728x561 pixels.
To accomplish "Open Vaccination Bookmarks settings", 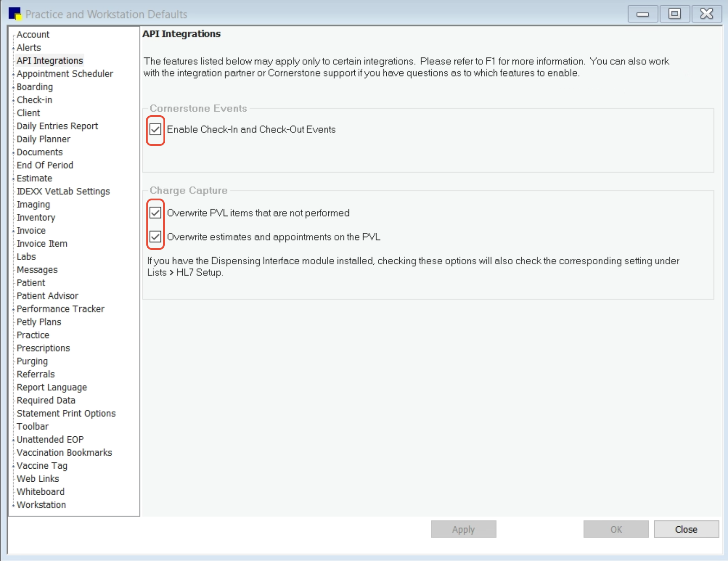I will [x=64, y=452].
